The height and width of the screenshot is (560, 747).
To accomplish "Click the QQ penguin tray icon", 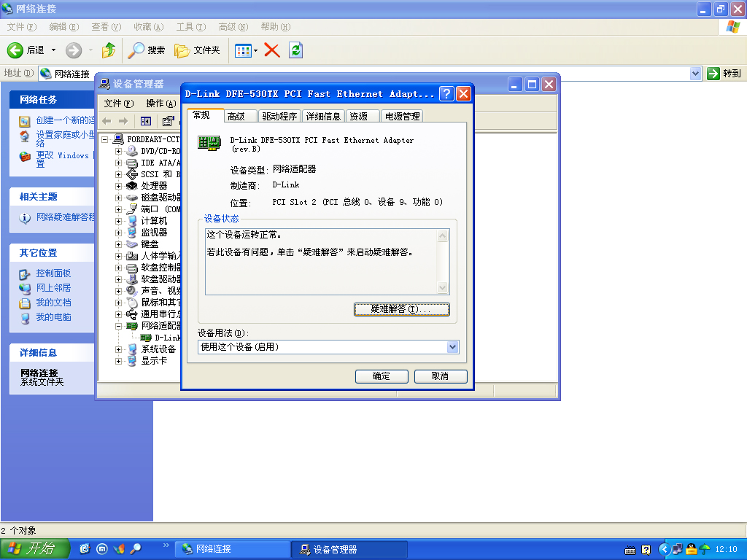I will click(x=692, y=550).
